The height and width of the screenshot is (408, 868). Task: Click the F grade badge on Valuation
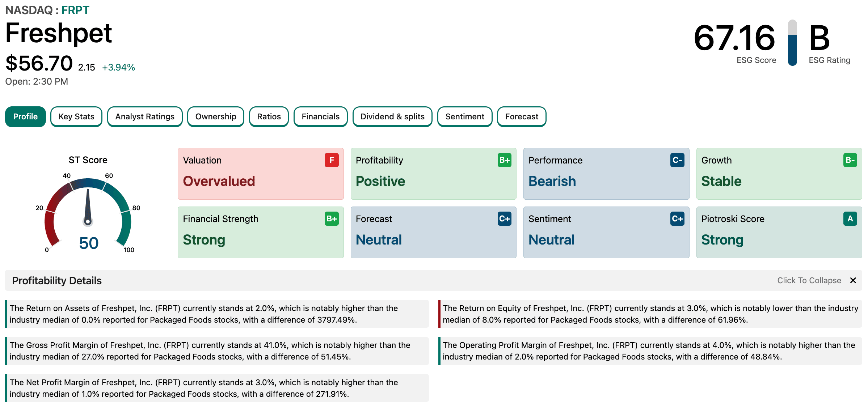coord(331,160)
